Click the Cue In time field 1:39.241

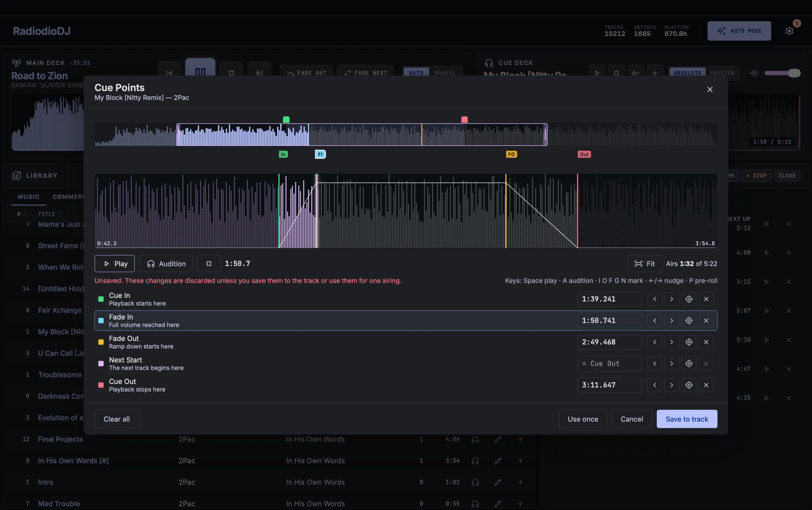(x=609, y=299)
